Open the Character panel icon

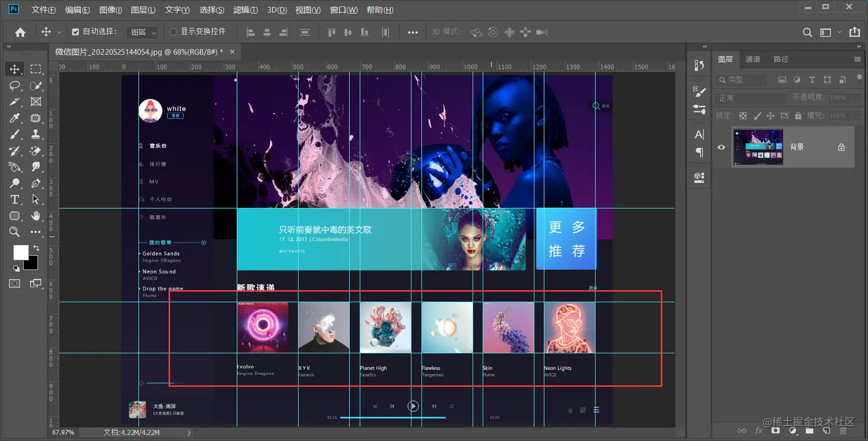[x=699, y=135]
